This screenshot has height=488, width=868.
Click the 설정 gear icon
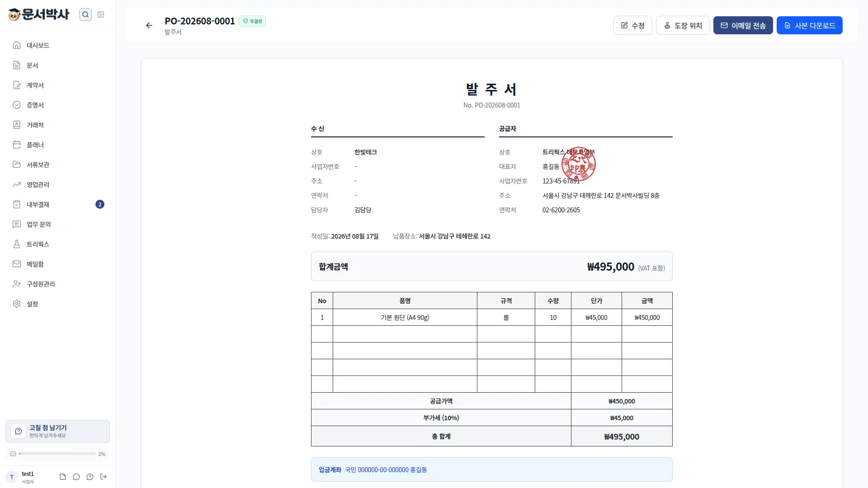pos(17,304)
